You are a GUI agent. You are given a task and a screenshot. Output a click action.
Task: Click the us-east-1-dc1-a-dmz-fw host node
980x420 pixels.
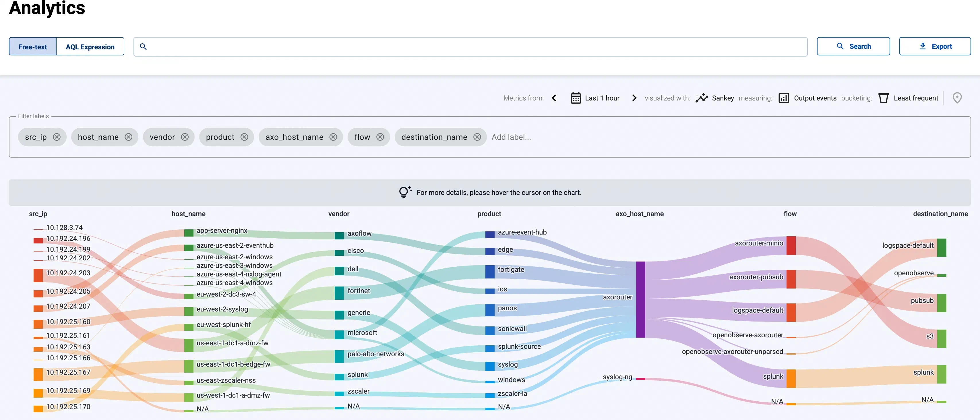pos(189,345)
